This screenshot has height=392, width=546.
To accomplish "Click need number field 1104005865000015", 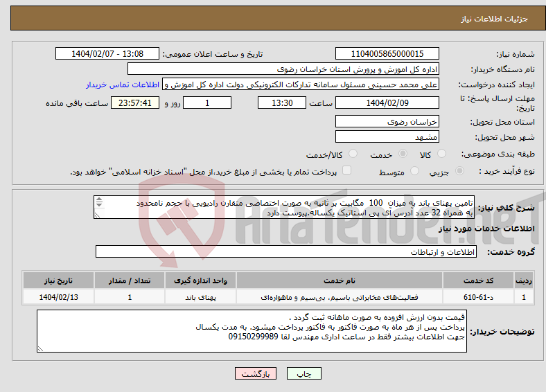I will point(387,53).
